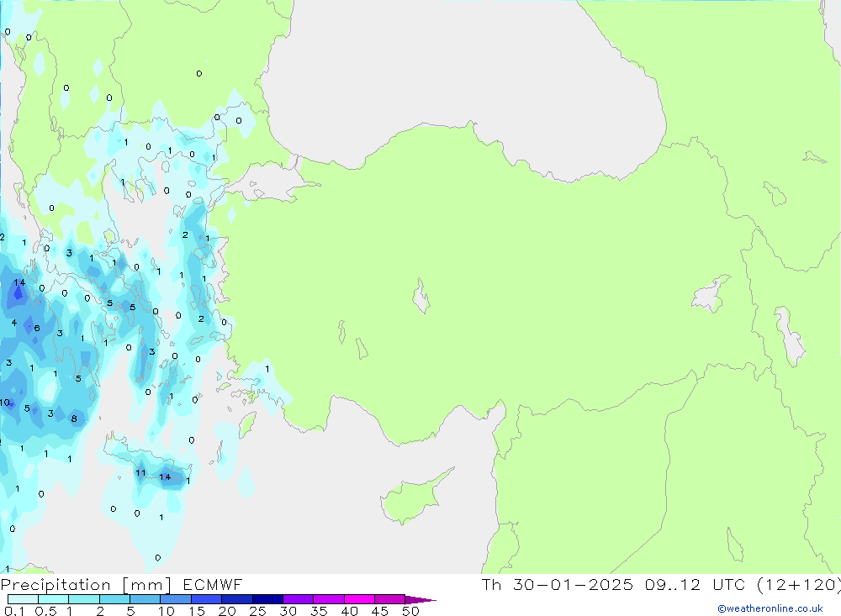This screenshot has height=616, width=841.
Task: Click legend scale label '50'
Action: (411, 611)
